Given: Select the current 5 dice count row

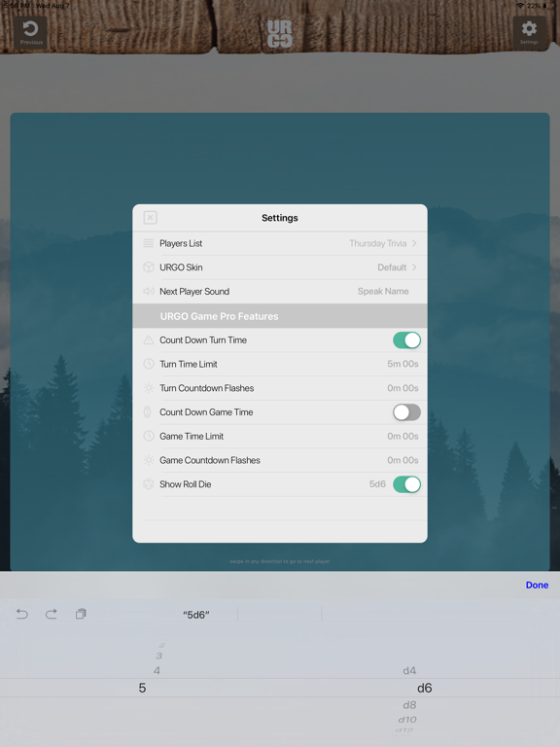Looking at the screenshot, I should (x=142, y=688).
